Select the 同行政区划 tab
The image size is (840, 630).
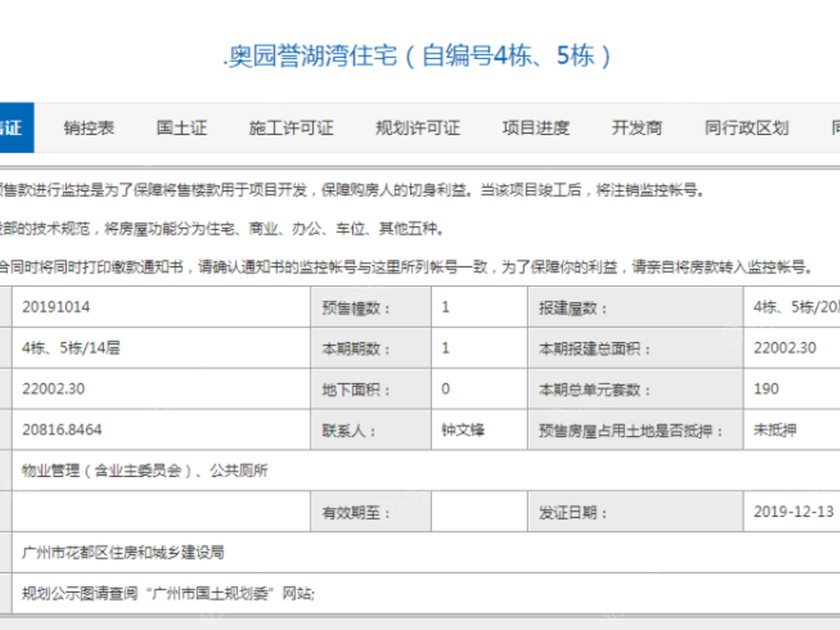coord(746,128)
